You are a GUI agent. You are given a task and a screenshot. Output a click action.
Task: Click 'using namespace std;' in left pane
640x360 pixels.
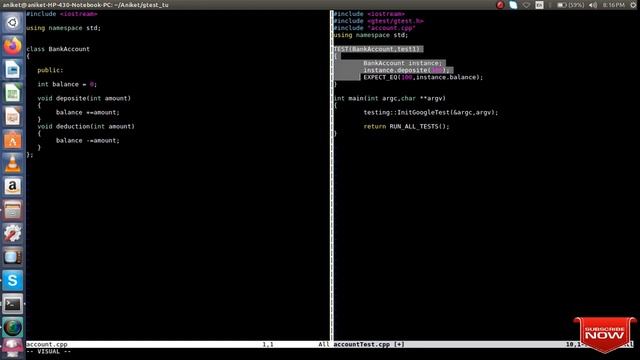(x=63, y=28)
